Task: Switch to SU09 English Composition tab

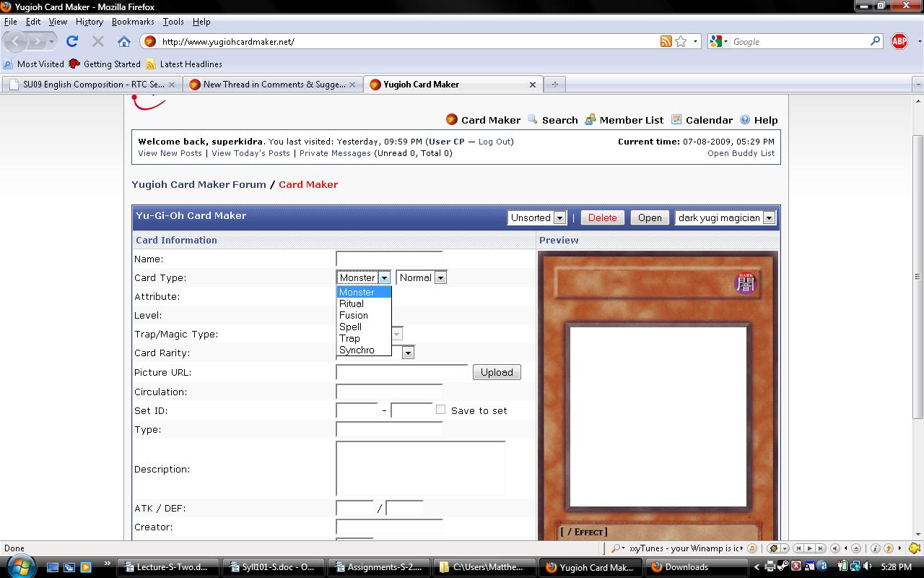Action: 92,85
